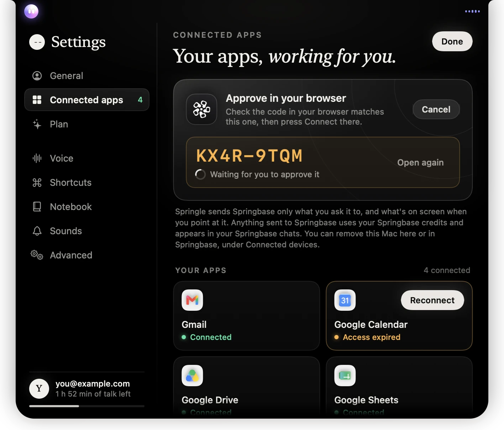Click the Connected apps grid icon
This screenshot has height=430, width=504.
click(37, 100)
